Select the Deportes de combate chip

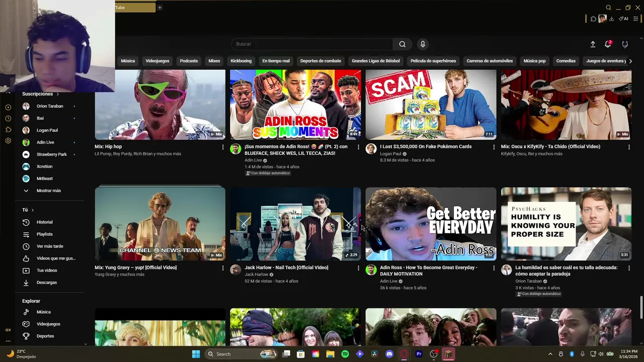pos(320,61)
